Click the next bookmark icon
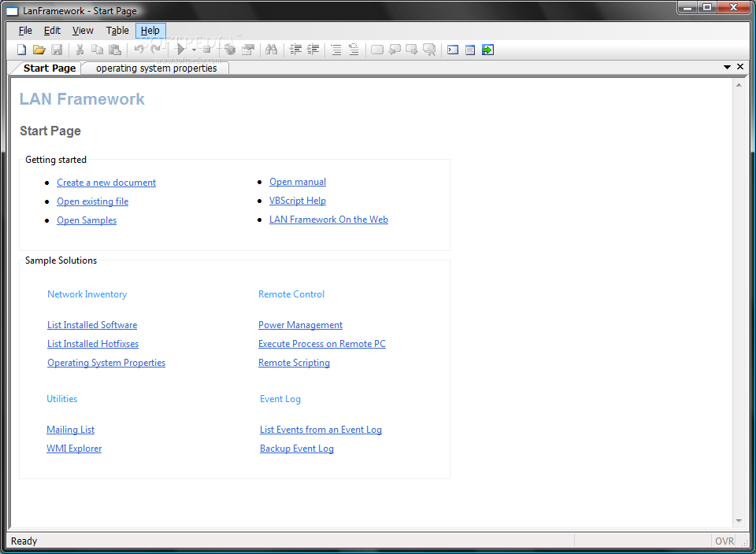Image resolution: width=756 pixels, height=554 pixels. tap(412, 50)
